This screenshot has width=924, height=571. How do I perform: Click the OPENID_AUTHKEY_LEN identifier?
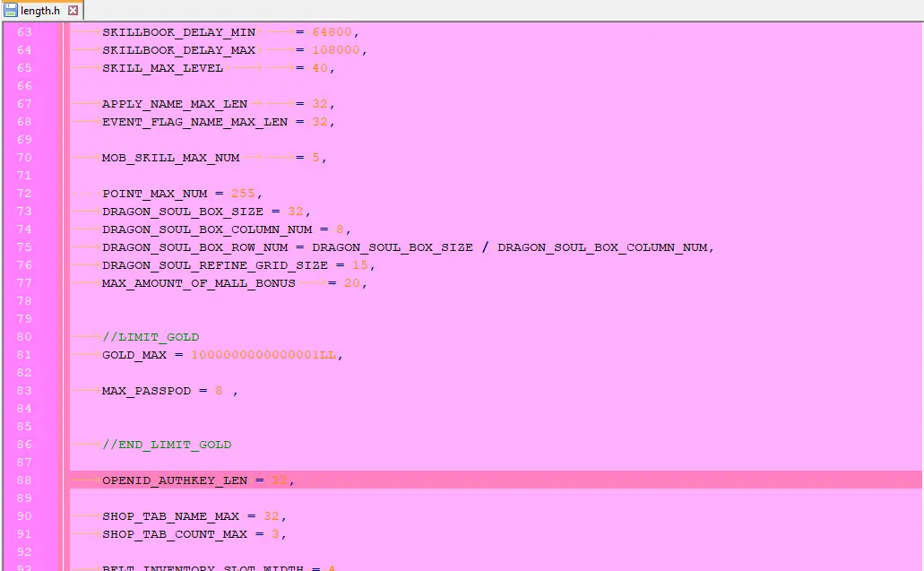point(174,480)
